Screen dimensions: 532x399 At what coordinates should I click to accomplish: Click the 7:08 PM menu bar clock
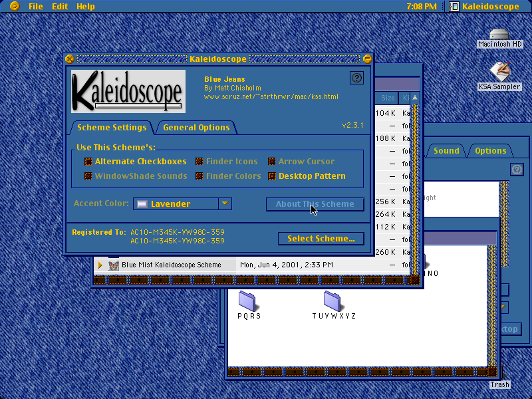(422, 7)
